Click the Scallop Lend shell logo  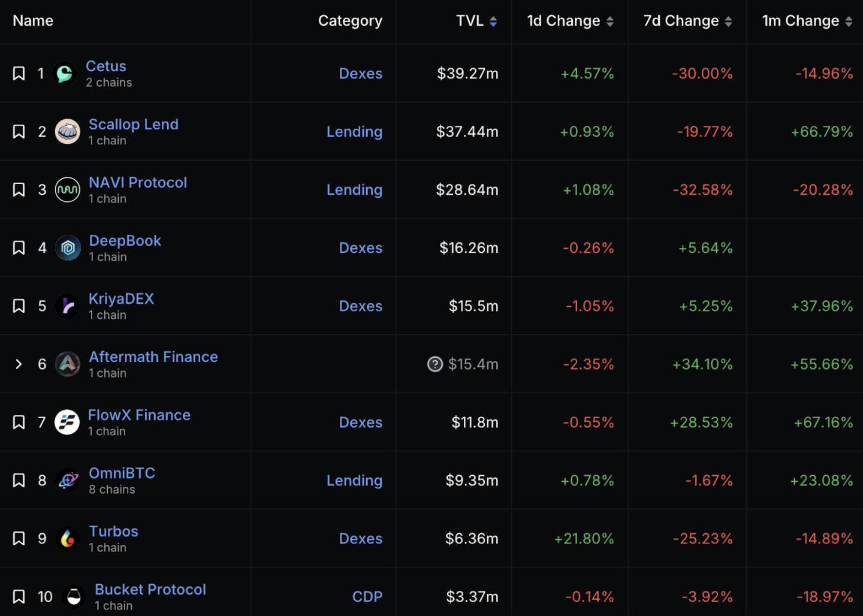pos(67,132)
